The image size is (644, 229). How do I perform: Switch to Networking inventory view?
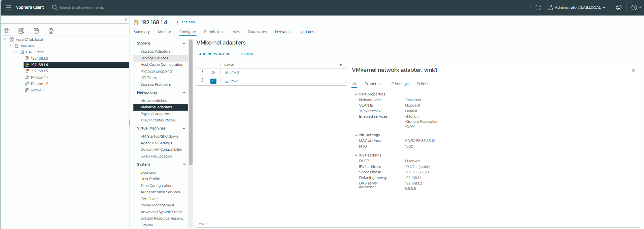(51, 31)
